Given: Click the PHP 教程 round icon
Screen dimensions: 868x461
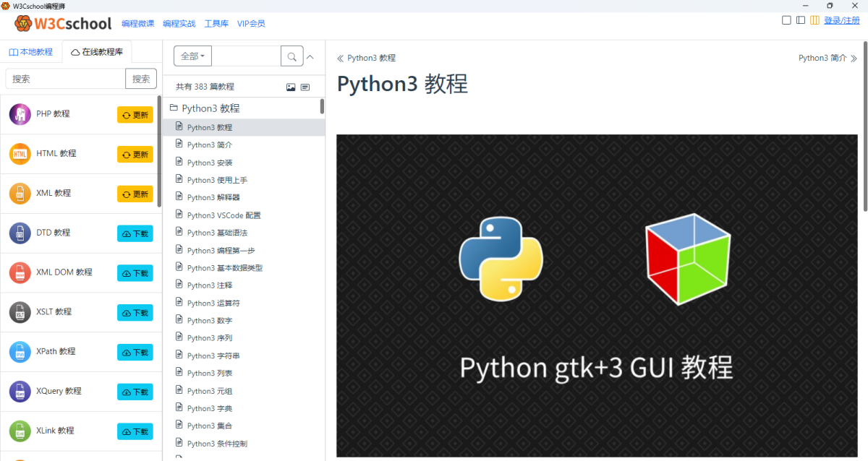Looking at the screenshot, I should 20,114.
